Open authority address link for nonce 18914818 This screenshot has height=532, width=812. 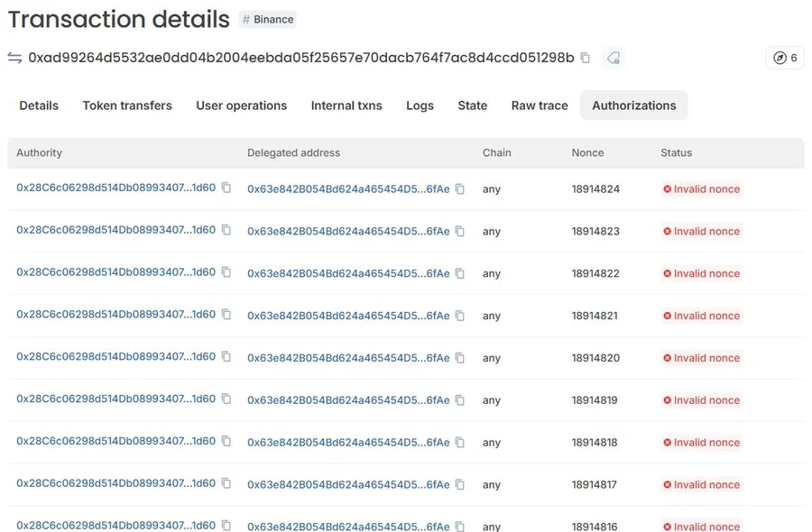click(116, 441)
